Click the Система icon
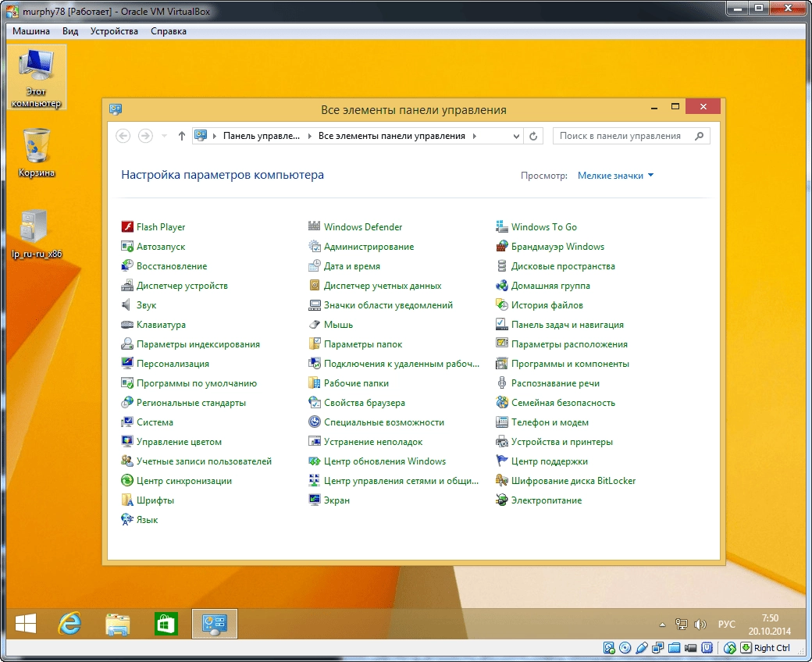 126,422
